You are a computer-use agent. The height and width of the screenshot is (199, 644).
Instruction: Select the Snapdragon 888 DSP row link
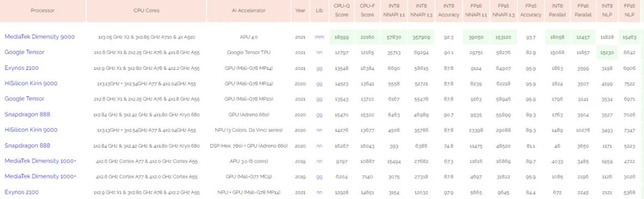(x=27, y=146)
